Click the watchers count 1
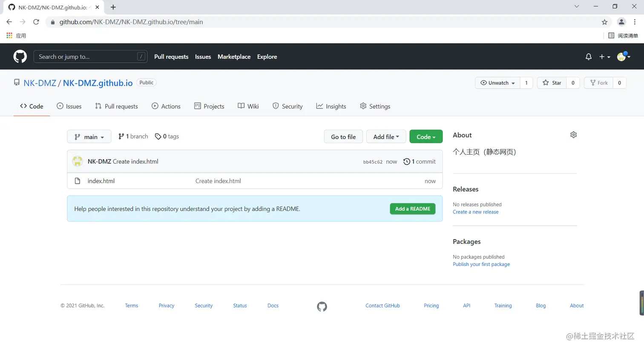Screen dimensions: 644x350 [x=526, y=83]
